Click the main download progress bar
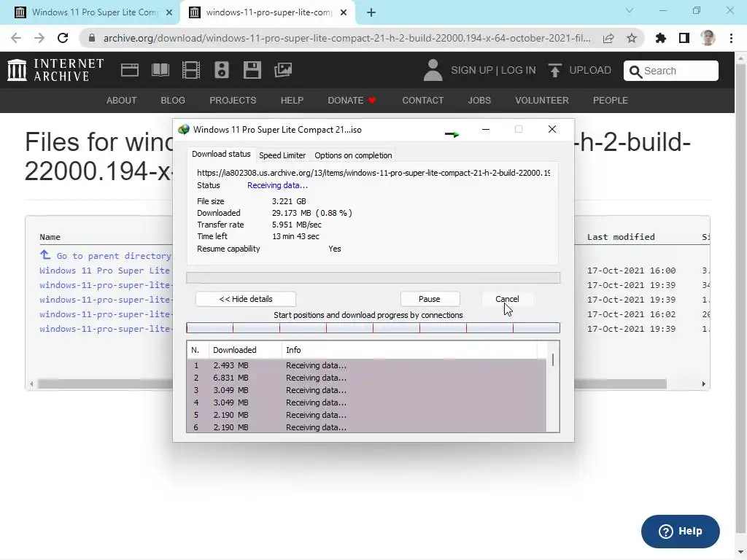The height and width of the screenshot is (560, 747). coord(373,278)
